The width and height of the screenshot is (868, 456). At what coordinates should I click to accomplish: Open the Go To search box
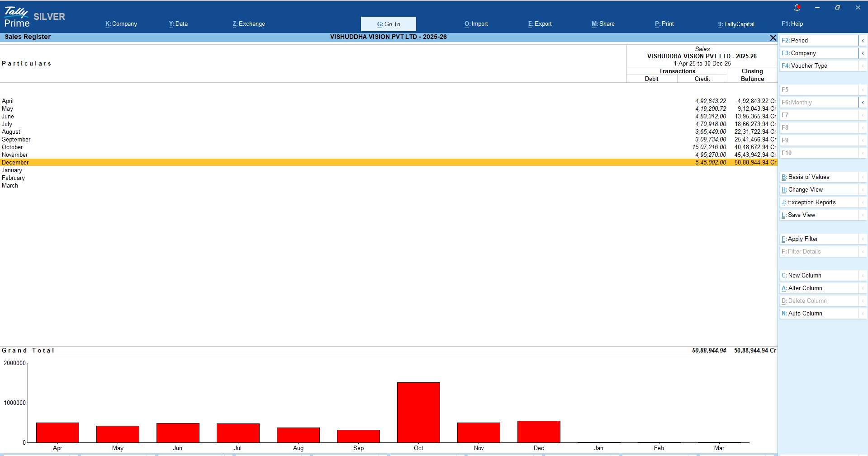click(x=388, y=24)
